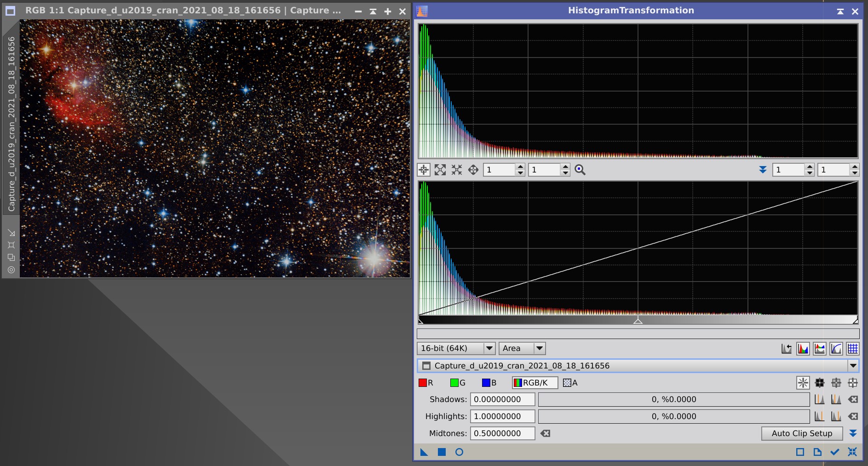
Task: Click the Track View checkmark icon
Action: [834, 452]
